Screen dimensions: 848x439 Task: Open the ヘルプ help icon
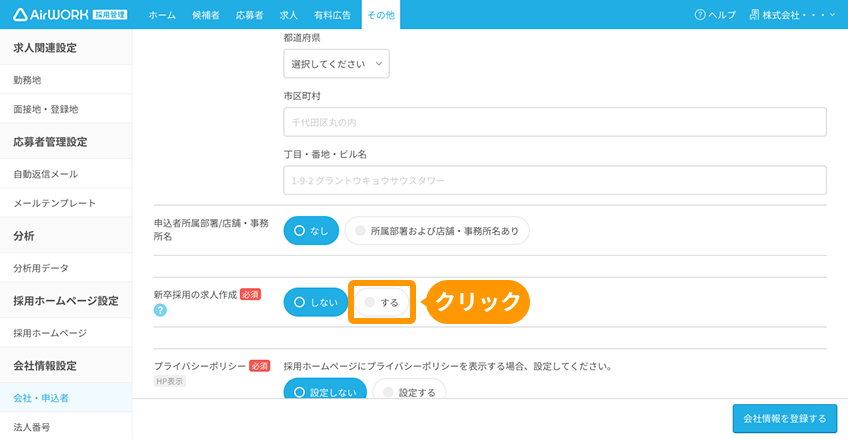point(700,15)
